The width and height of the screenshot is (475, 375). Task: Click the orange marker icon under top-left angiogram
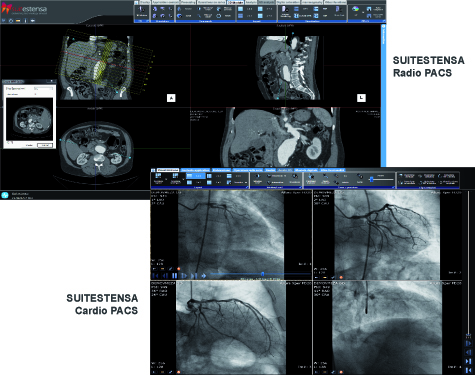pos(178,268)
